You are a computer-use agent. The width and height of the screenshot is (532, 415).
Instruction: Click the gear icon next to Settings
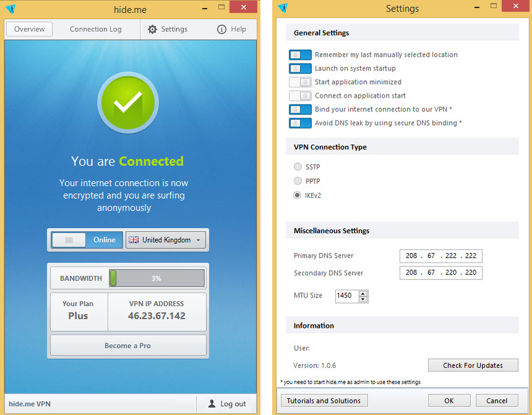click(152, 29)
